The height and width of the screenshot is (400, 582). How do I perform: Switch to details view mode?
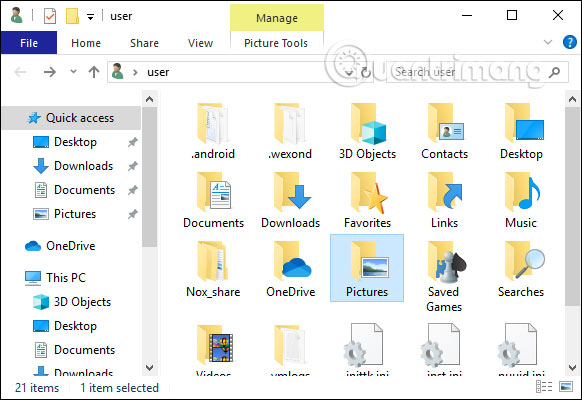pos(544,387)
